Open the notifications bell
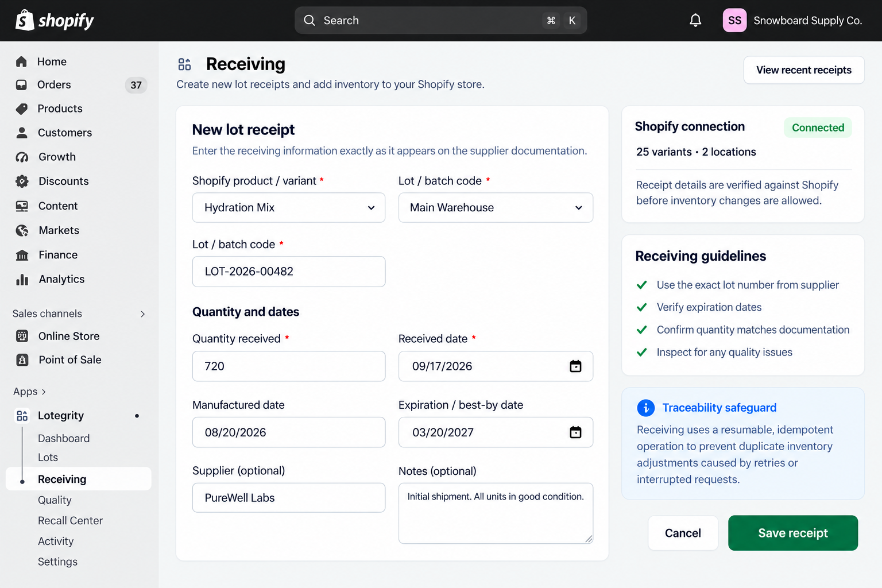 (695, 20)
